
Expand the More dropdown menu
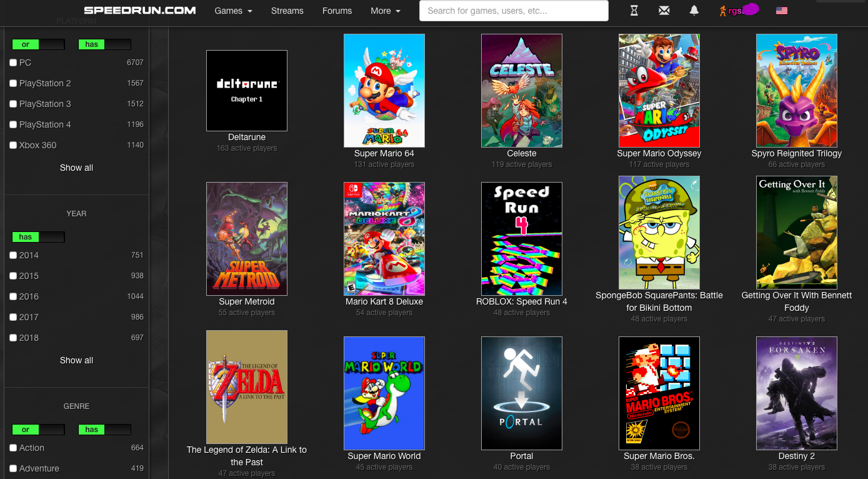pos(385,11)
